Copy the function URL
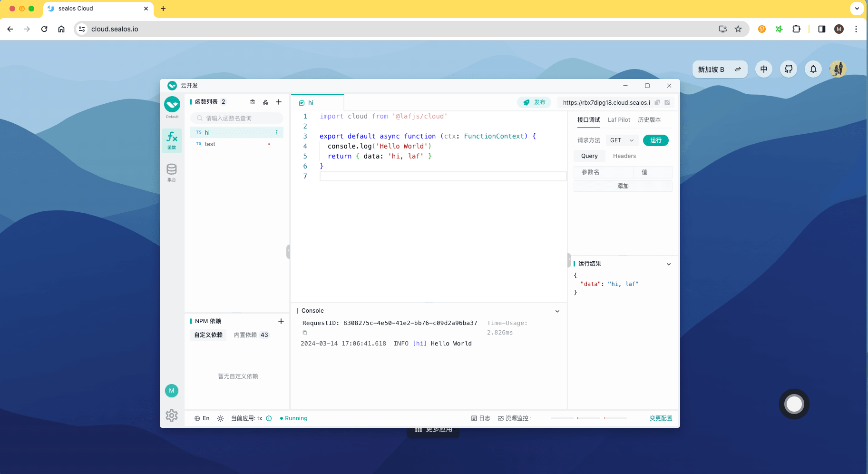Viewport: 868px width, 474px height. (657, 102)
